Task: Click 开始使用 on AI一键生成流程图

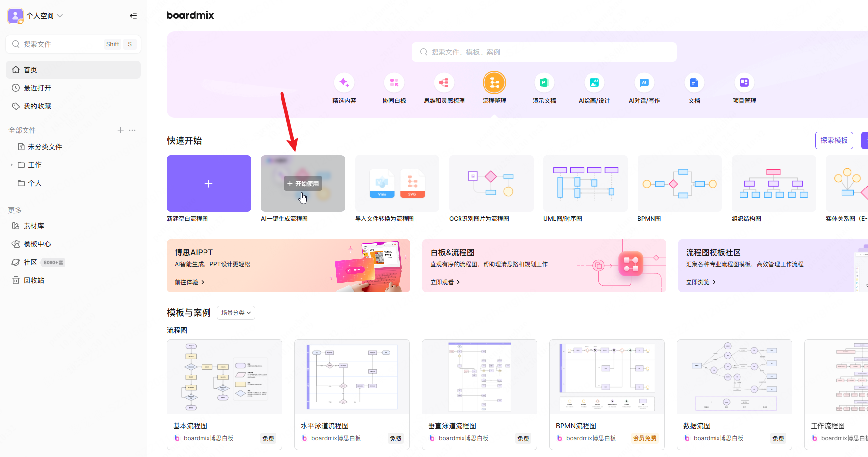Action: [303, 183]
